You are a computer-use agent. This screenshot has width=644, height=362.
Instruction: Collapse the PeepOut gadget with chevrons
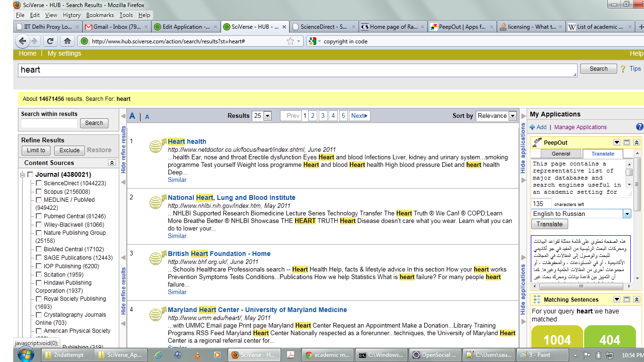(636, 142)
